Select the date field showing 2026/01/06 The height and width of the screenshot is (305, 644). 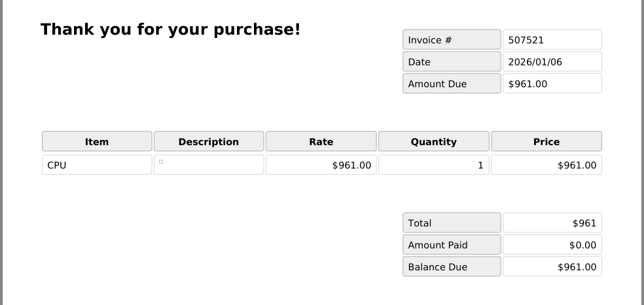pos(552,62)
